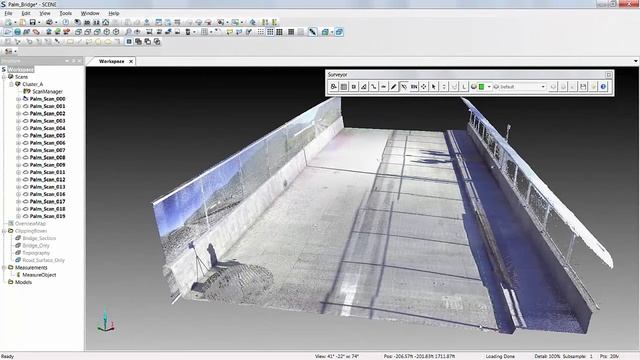The image size is (640, 360).
Task: Select Palm_Scan_005 in the tree
Action: point(47,136)
